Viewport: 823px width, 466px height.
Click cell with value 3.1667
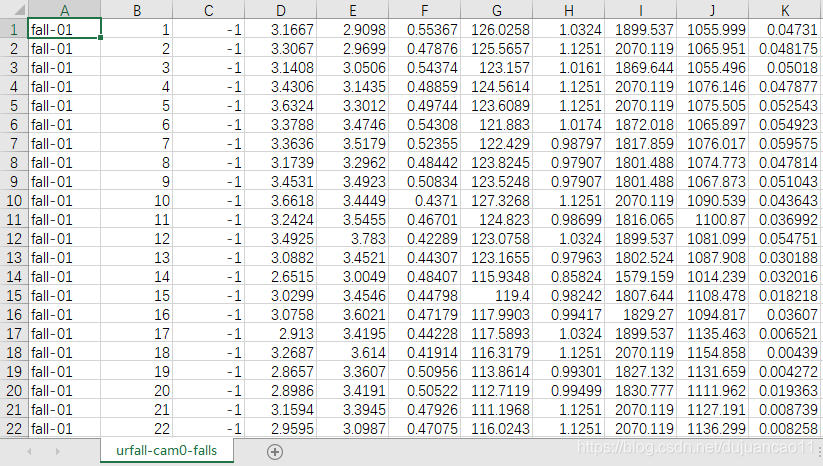coord(280,29)
